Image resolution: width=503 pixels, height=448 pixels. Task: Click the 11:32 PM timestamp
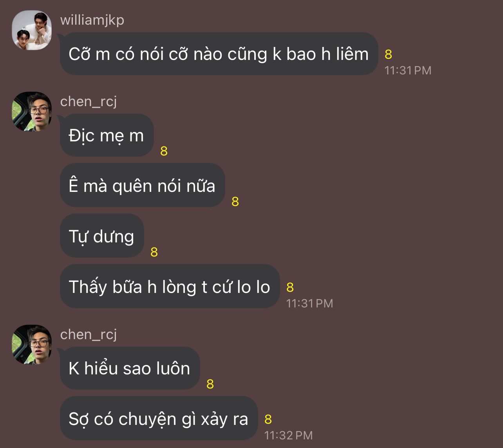[x=288, y=435]
